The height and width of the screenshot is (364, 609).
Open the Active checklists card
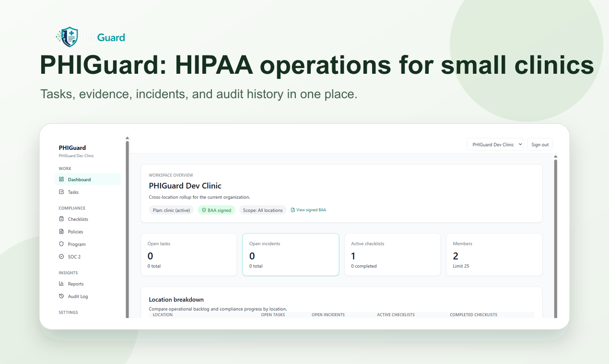392,254
